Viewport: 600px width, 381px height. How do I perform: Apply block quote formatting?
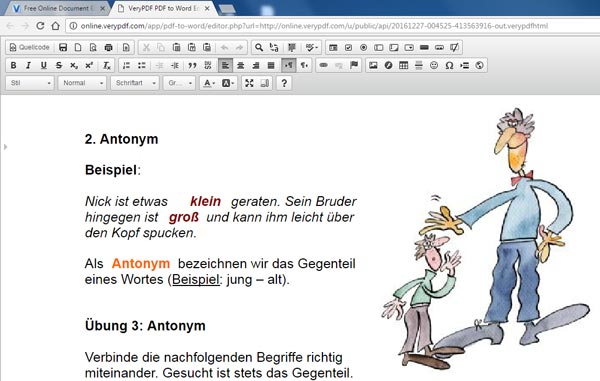[192, 65]
